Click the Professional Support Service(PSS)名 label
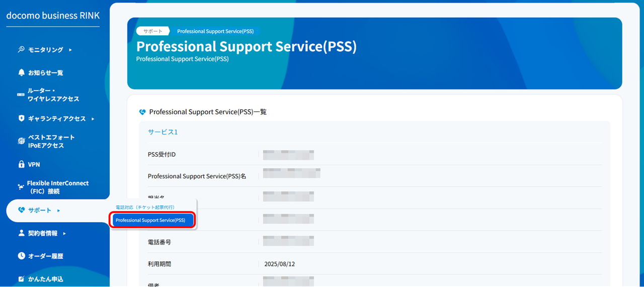644x287 pixels. pyautogui.click(x=197, y=176)
